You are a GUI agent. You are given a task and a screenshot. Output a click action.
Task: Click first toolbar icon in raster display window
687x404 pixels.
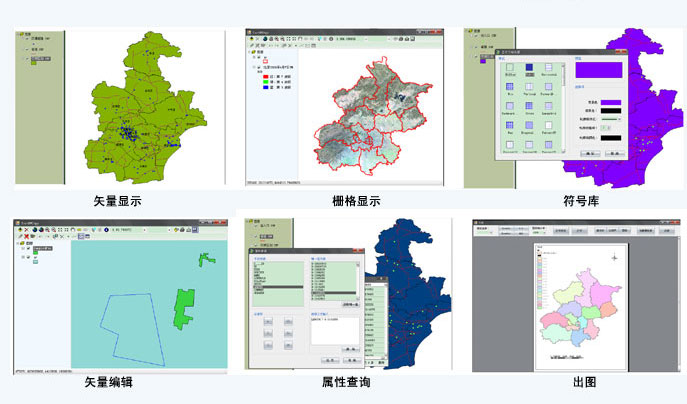pyautogui.click(x=251, y=39)
